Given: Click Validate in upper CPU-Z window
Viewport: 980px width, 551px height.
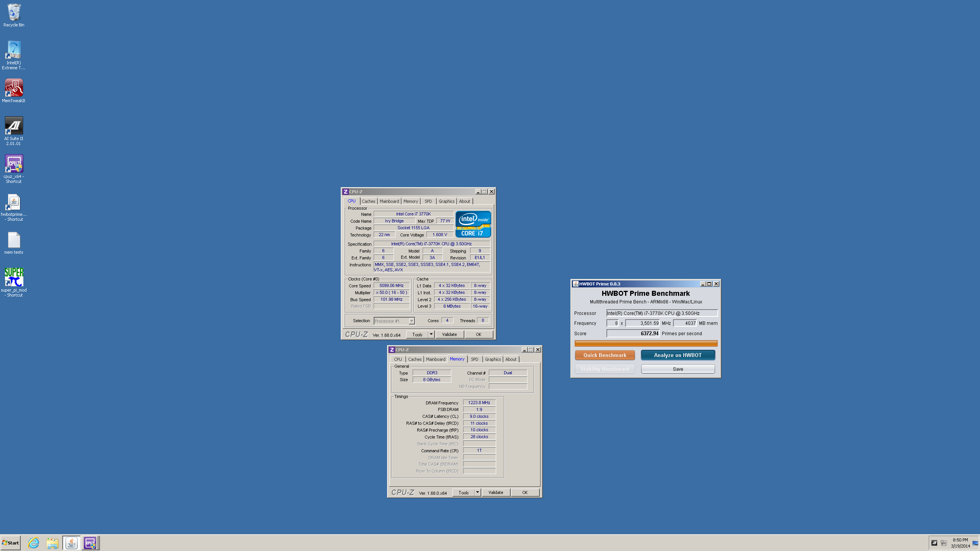Looking at the screenshot, I should click(x=449, y=334).
